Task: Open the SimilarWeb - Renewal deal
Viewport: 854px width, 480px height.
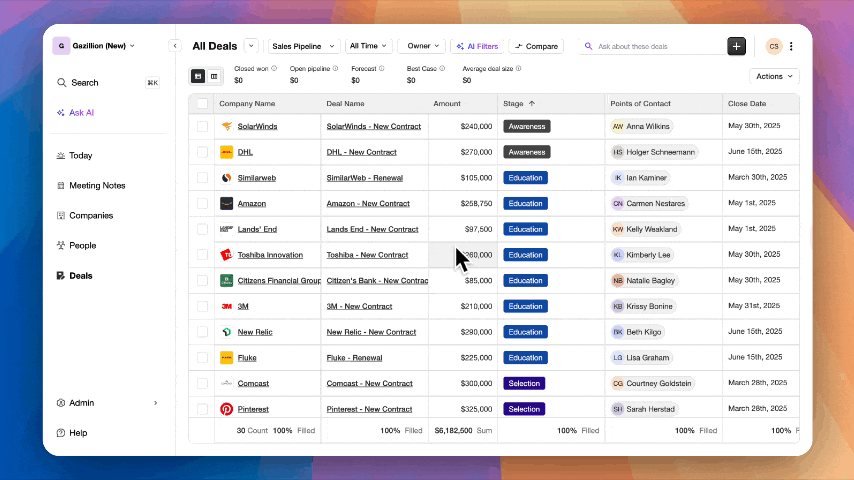Action: [x=364, y=178]
